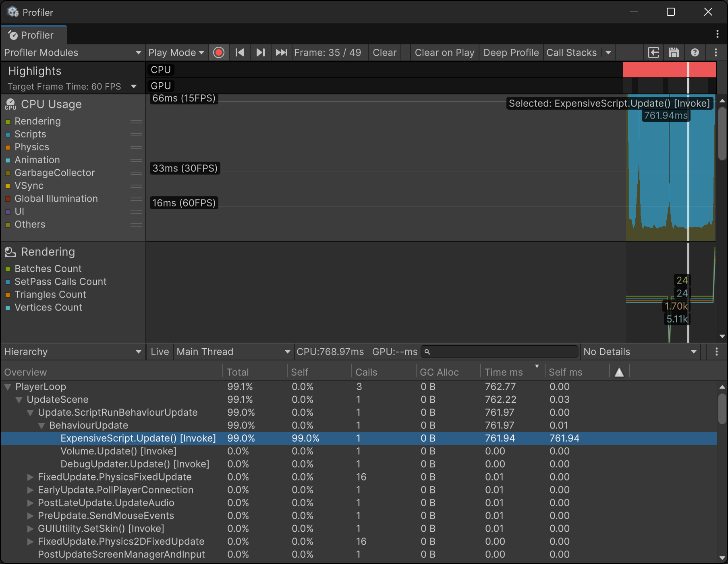The width and height of the screenshot is (728, 564).
Task: Toggle Deep Profile mode
Action: click(511, 53)
